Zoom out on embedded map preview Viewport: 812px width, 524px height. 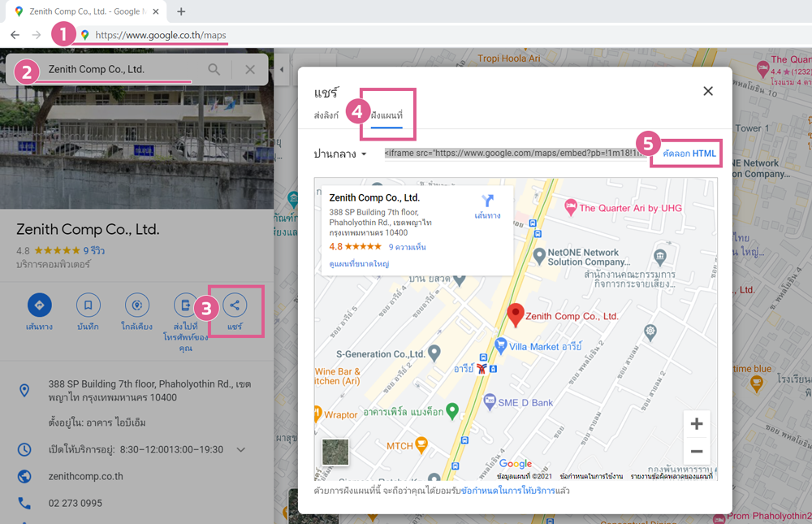pos(696,452)
